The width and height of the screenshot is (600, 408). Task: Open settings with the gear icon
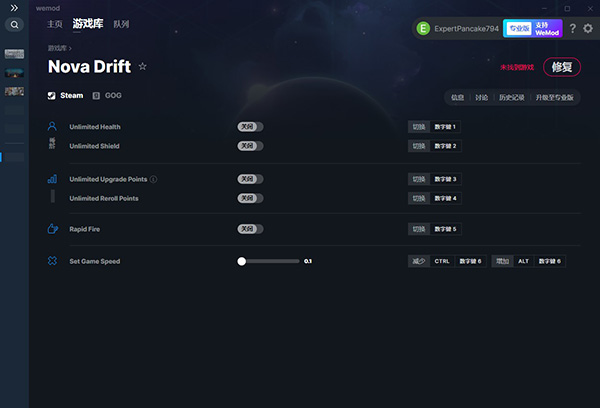588,28
